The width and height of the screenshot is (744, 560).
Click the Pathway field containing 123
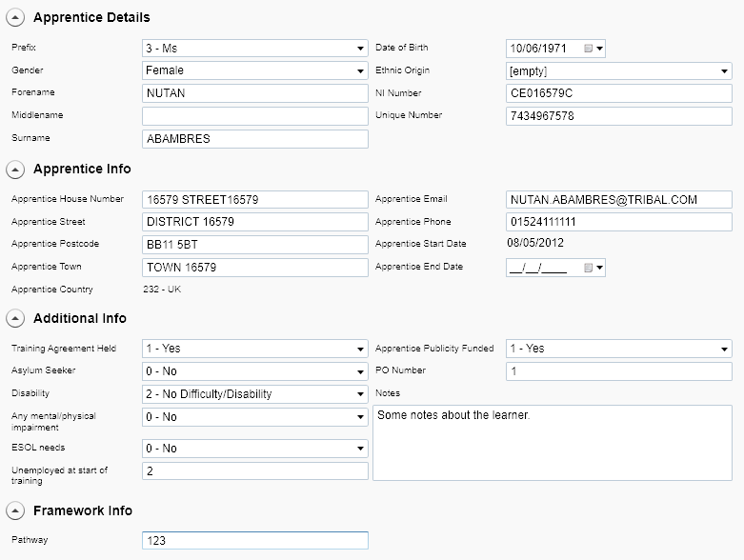[254, 541]
